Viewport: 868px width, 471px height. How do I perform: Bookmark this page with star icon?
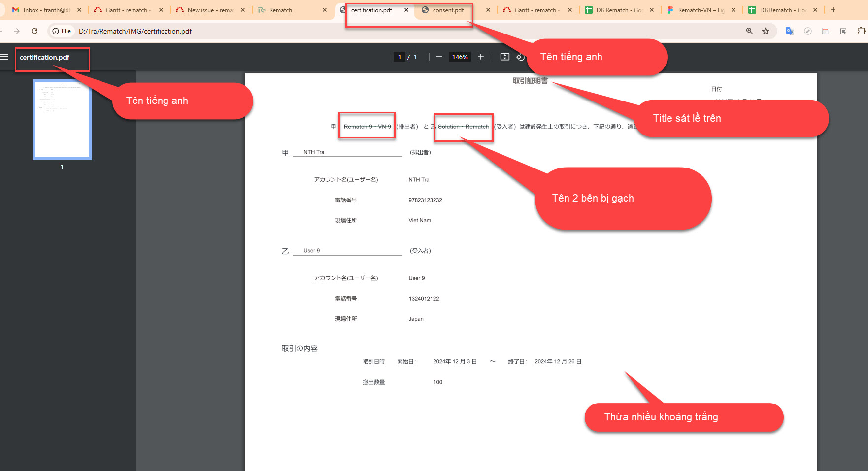coord(766,31)
